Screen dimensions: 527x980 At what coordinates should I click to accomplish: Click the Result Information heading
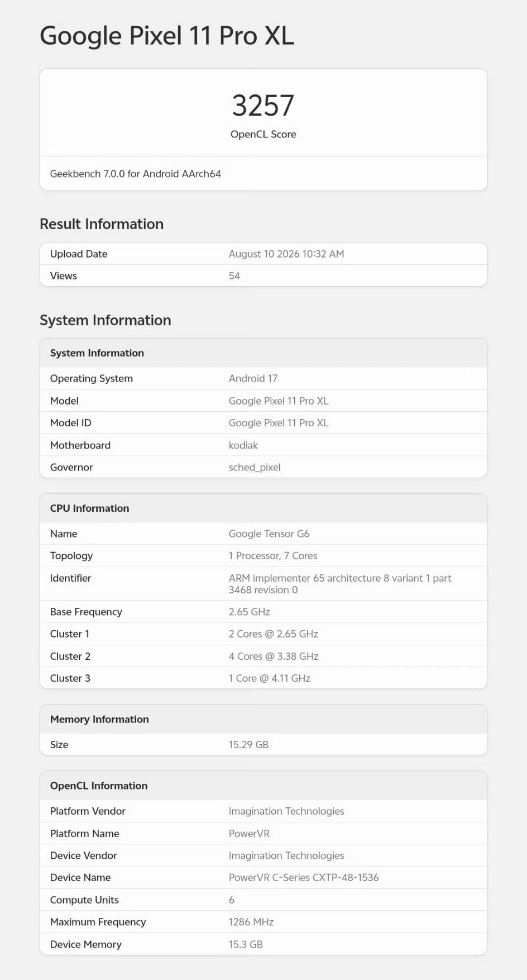(102, 224)
